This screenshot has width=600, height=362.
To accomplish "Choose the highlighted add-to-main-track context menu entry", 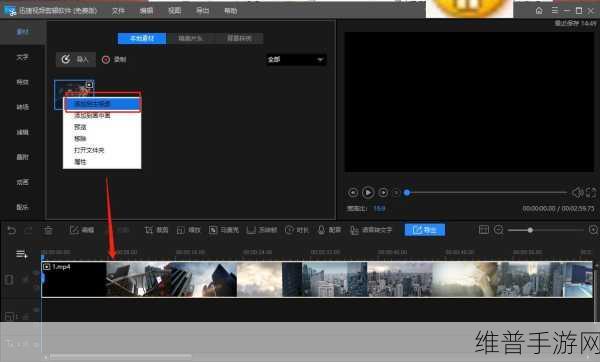I will click(x=103, y=103).
